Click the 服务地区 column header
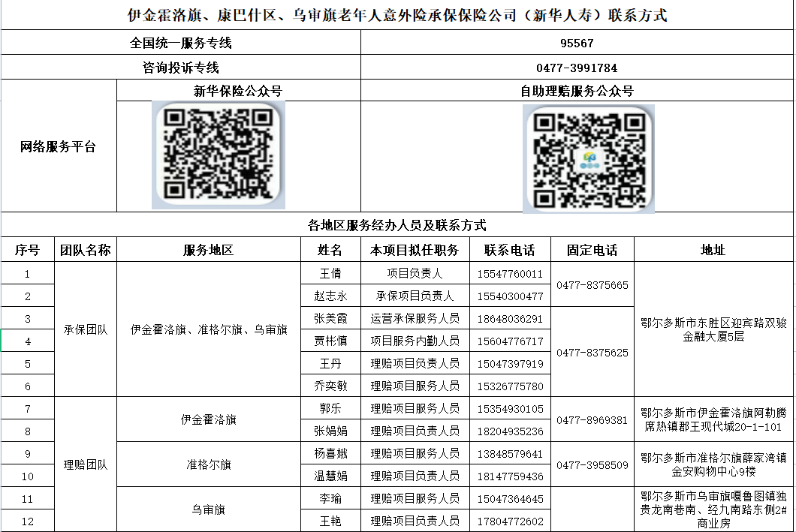This screenshot has width=796, height=532. coord(209,250)
